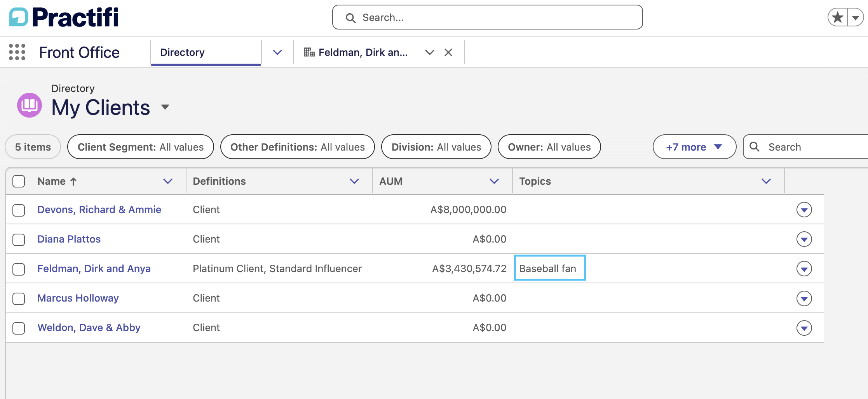
Task: Toggle the select-all rows checkbox
Action: tap(19, 181)
